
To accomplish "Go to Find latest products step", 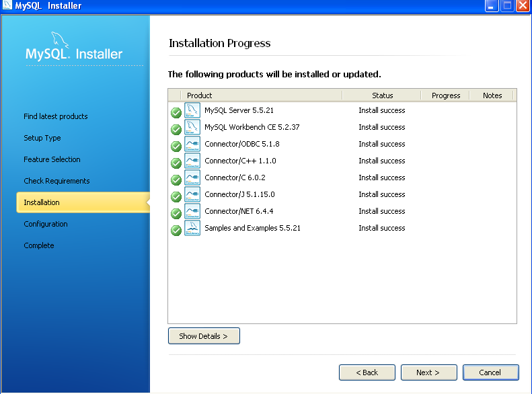I will coord(56,116).
